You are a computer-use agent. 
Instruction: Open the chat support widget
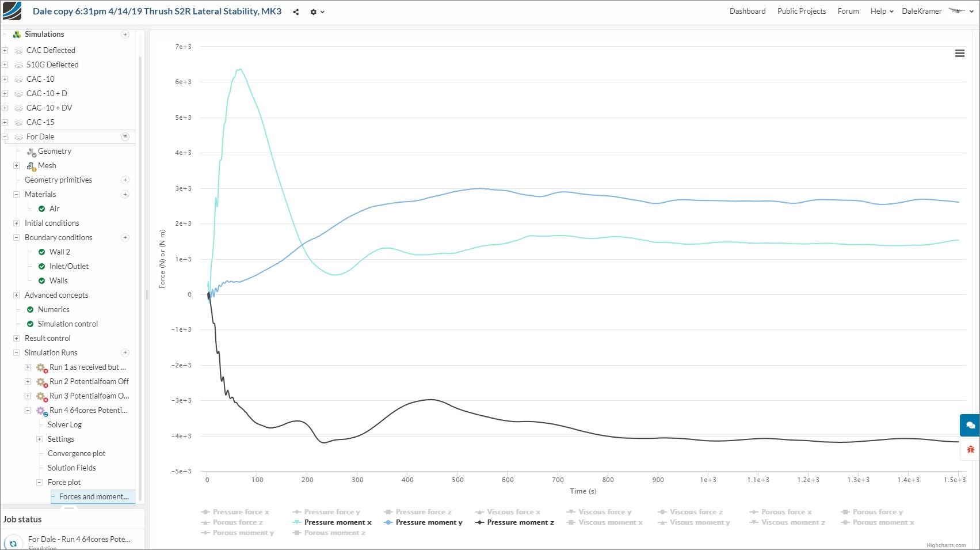[970, 425]
